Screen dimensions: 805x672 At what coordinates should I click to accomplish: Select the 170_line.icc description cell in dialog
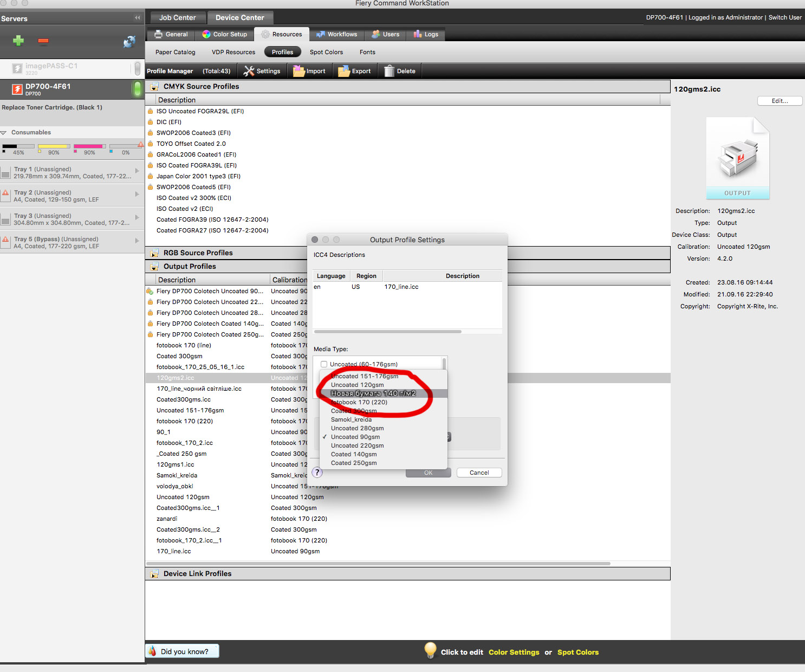401,287
